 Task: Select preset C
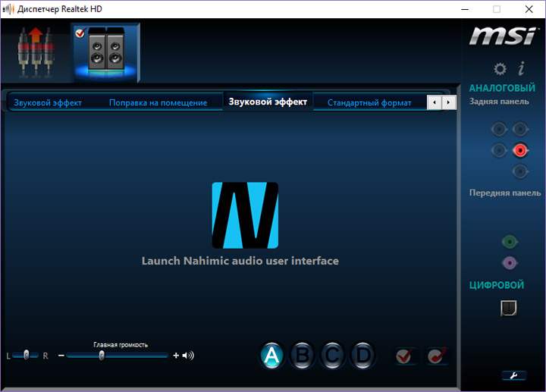pos(333,356)
